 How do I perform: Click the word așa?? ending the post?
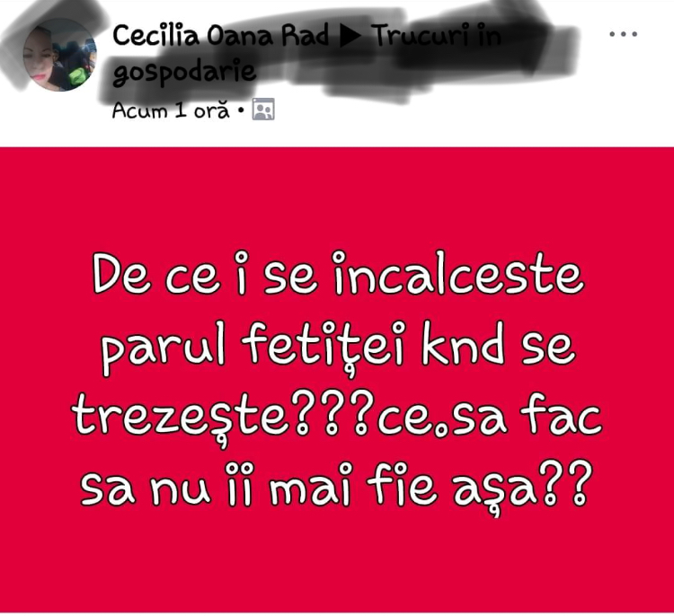(524, 487)
